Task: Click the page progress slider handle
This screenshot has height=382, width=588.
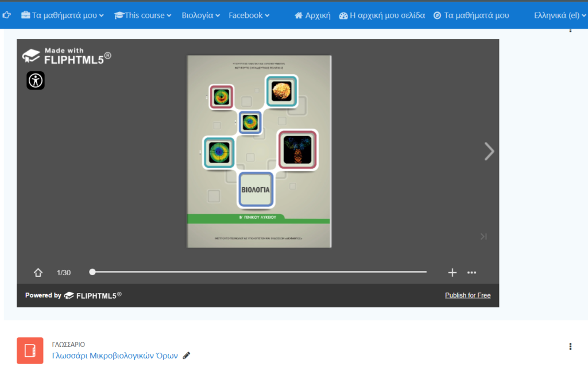Action: point(92,272)
